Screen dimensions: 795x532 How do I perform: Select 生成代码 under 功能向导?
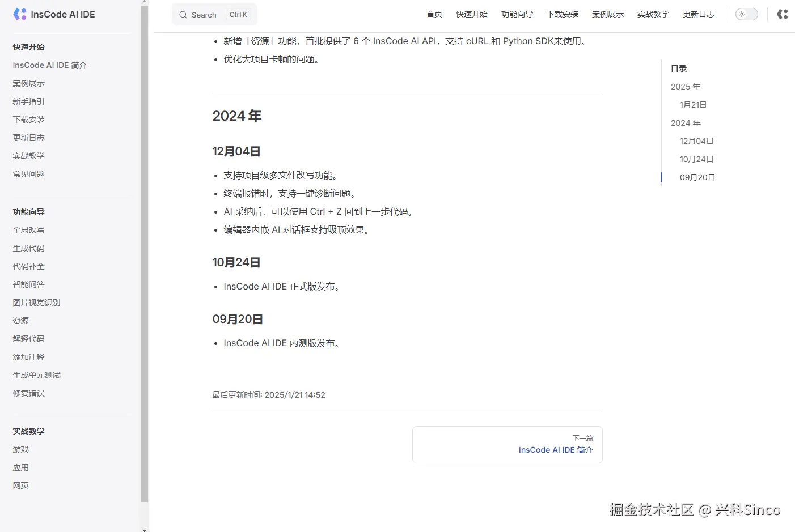click(x=28, y=248)
